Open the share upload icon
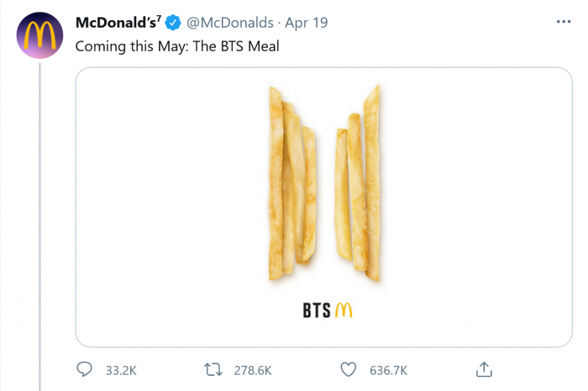The height and width of the screenshot is (391, 588). click(483, 369)
